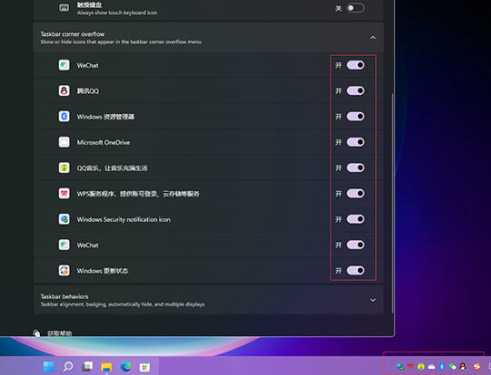491x375 pixels.
Task: Click the WPS icon in the overflow list
Action: pos(64,193)
